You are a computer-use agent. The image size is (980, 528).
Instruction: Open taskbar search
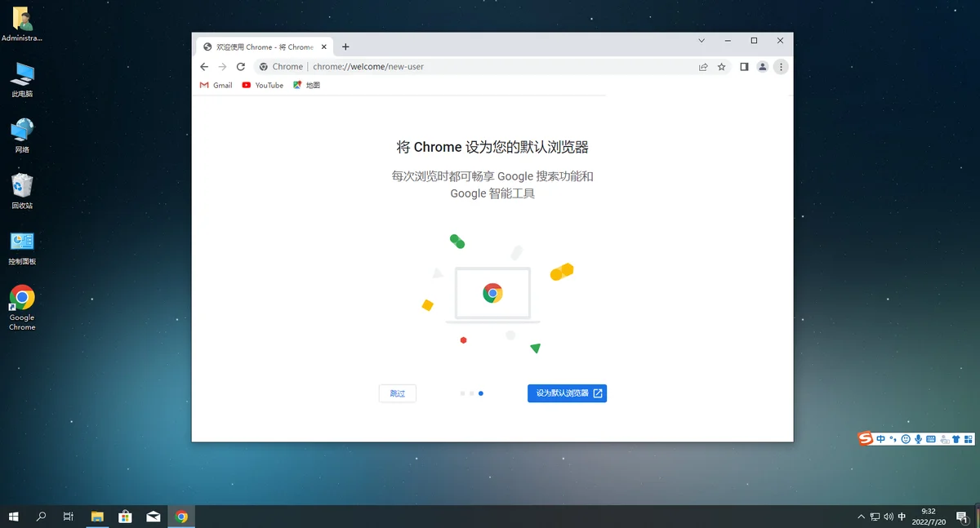point(42,517)
